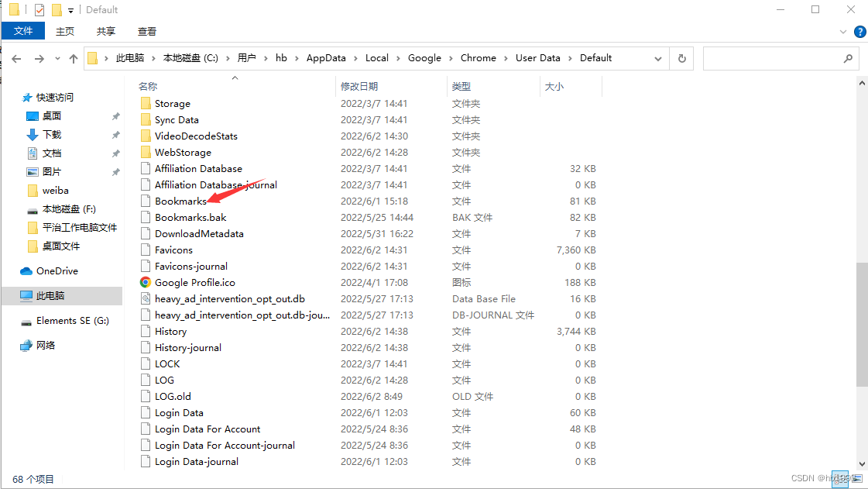Select 用户 in the address breadcrumb

coord(246,58)
